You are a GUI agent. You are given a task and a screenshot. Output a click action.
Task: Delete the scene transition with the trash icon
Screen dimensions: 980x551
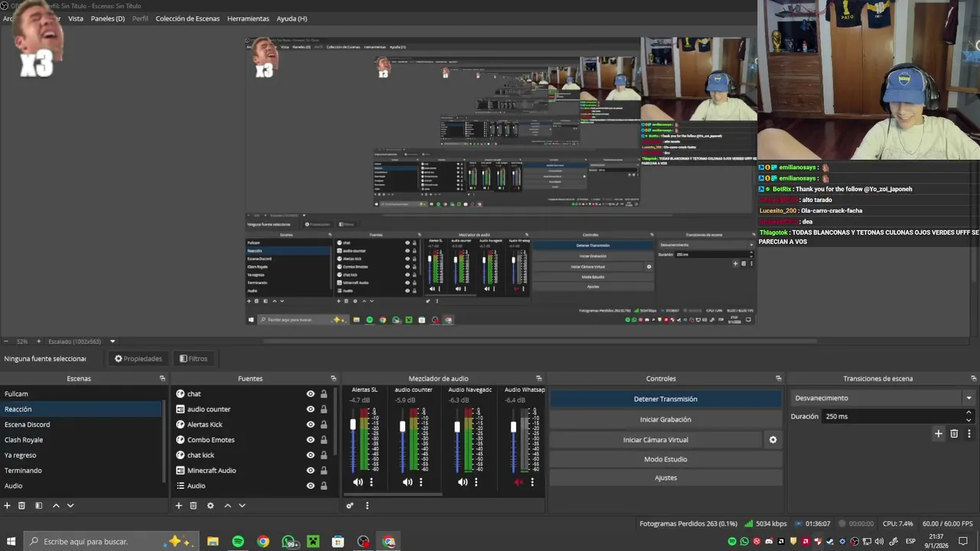pos(954,434)
